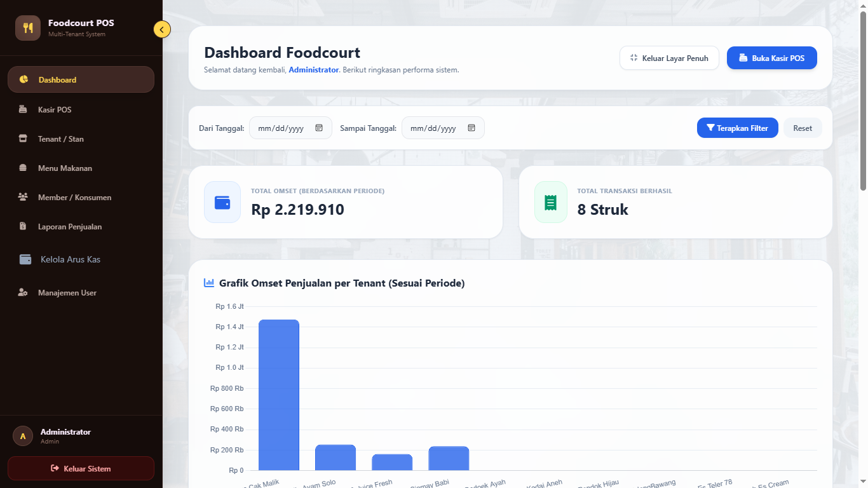Click the page's vertical scrollbar thumb
This screenshot has height=488, width=868.
(x=863, y=102)
